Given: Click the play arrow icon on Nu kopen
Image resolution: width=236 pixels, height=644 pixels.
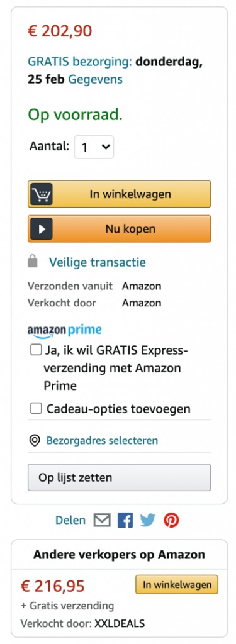Looking at the screenshot, I should 41,229.
